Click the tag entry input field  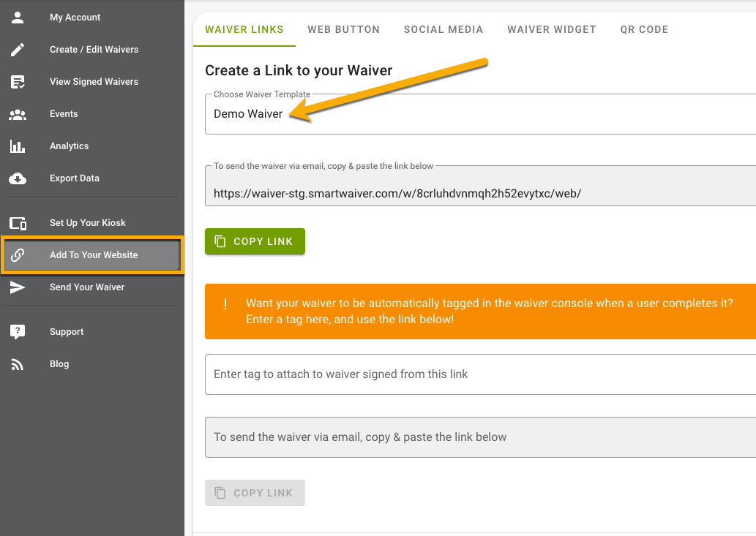pyautogui.click(x=480, y=374)
